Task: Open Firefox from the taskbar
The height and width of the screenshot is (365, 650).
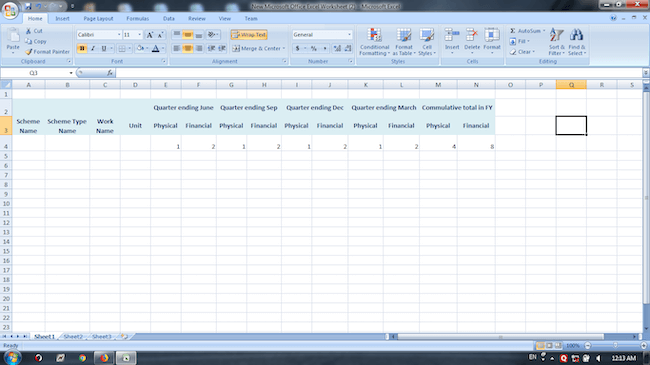Action: pos(104,358)
